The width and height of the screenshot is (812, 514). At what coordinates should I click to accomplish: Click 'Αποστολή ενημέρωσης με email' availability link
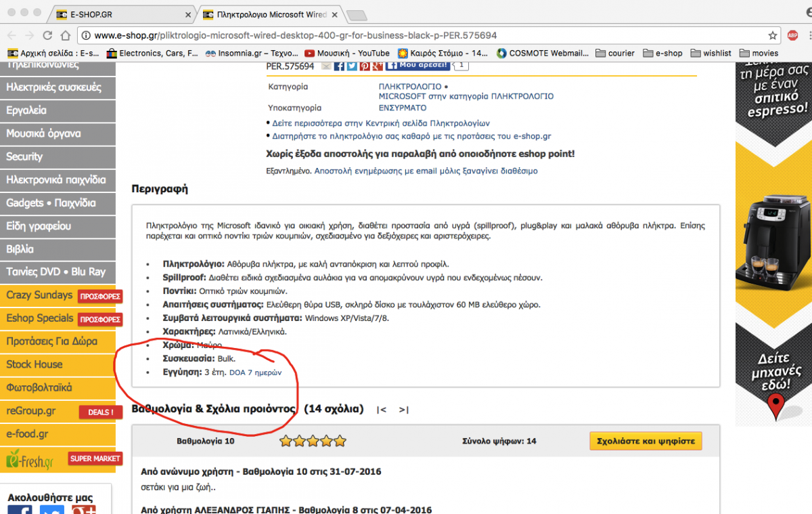pyautogui.click(x=426, y=171)
